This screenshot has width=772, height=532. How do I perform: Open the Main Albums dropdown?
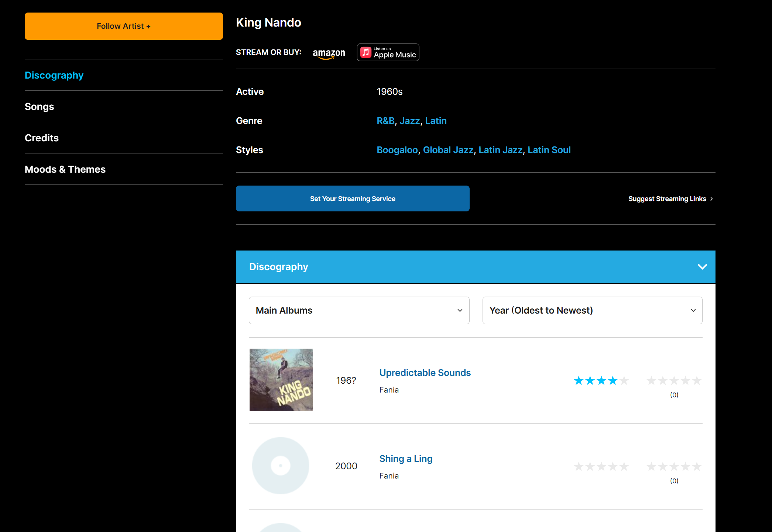[359, 310]
